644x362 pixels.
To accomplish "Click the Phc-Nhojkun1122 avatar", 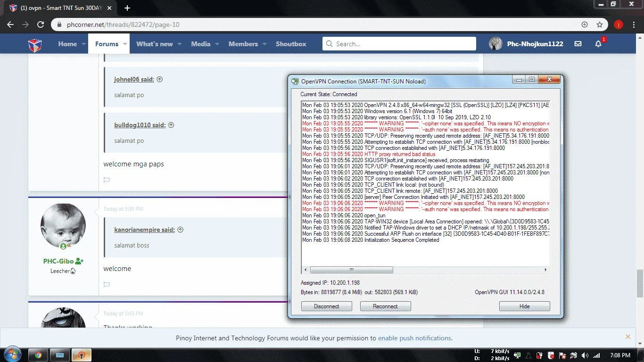I will pos(495,44).
